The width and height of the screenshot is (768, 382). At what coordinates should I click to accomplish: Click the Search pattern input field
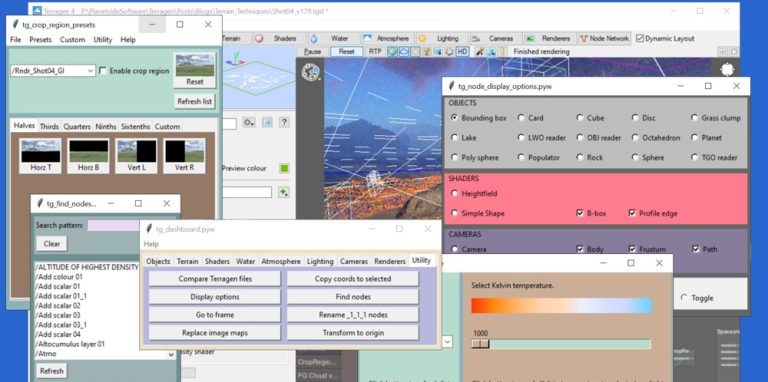point(113,225)
